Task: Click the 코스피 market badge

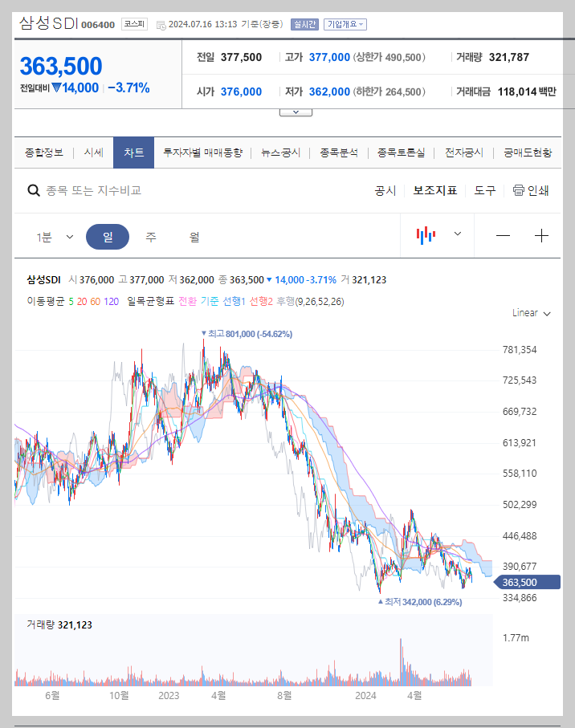Action: coord(136,24)
